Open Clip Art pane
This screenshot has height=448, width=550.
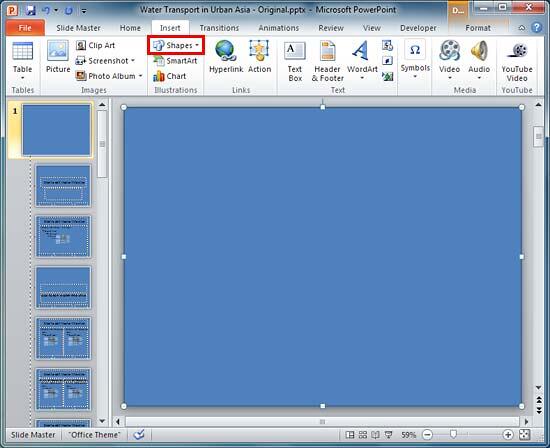pyautogui.click(x=96, y=45)
